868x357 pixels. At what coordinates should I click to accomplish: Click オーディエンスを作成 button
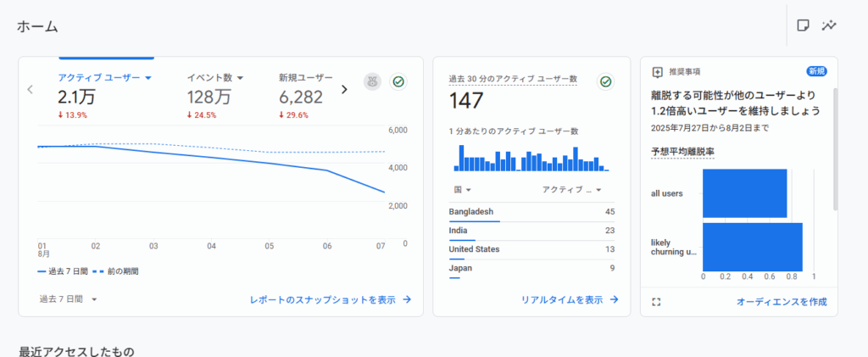782,302
